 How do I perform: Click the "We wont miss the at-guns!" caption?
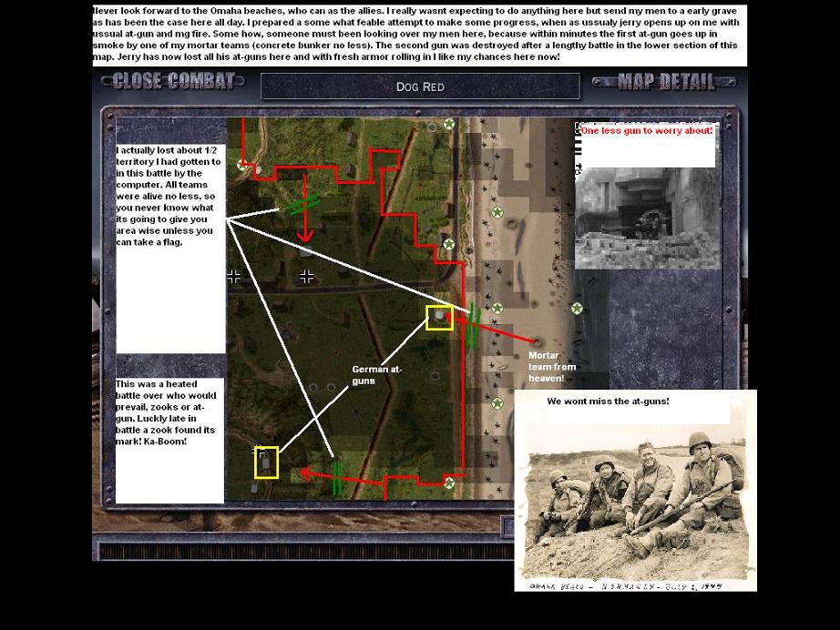[x=608, y=401]
